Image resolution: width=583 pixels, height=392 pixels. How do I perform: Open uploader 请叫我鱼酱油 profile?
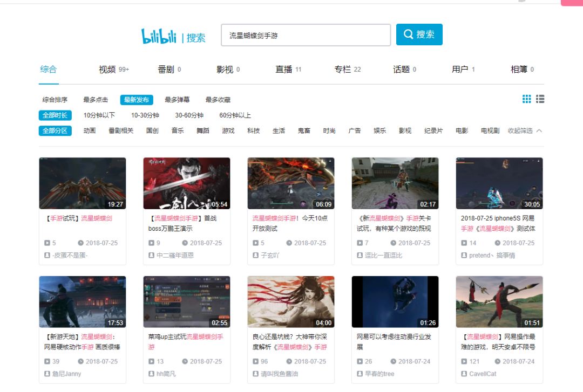pos(280,374)
